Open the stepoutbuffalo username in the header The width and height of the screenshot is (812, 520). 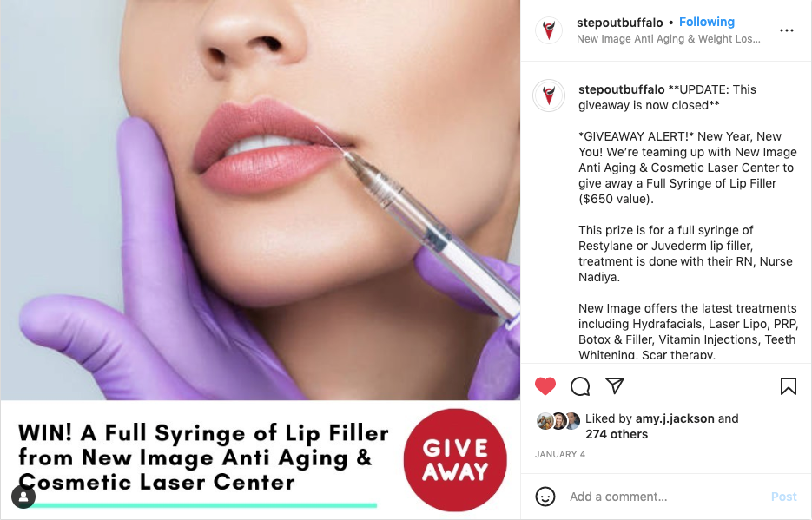pyautogui.click(x=619, y=23)
